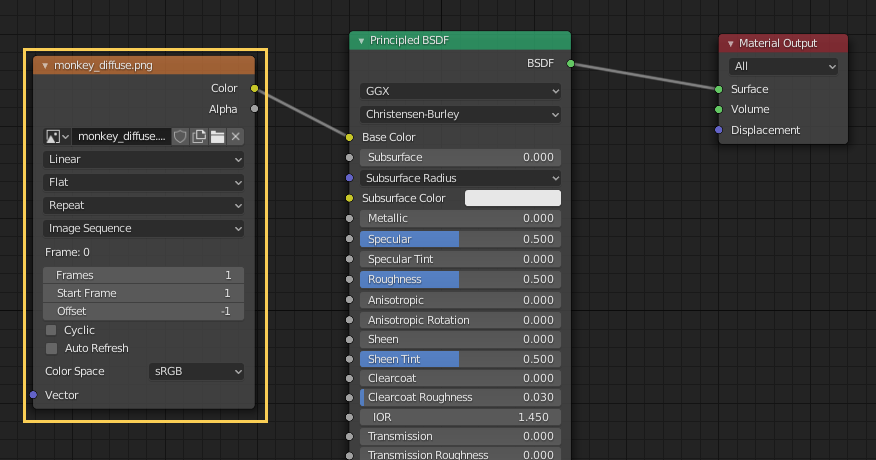Image resolution: width=876 pixels, height=460 pixels.
Task: Enable the Cyclic checkbox
Action: point(51,330)
